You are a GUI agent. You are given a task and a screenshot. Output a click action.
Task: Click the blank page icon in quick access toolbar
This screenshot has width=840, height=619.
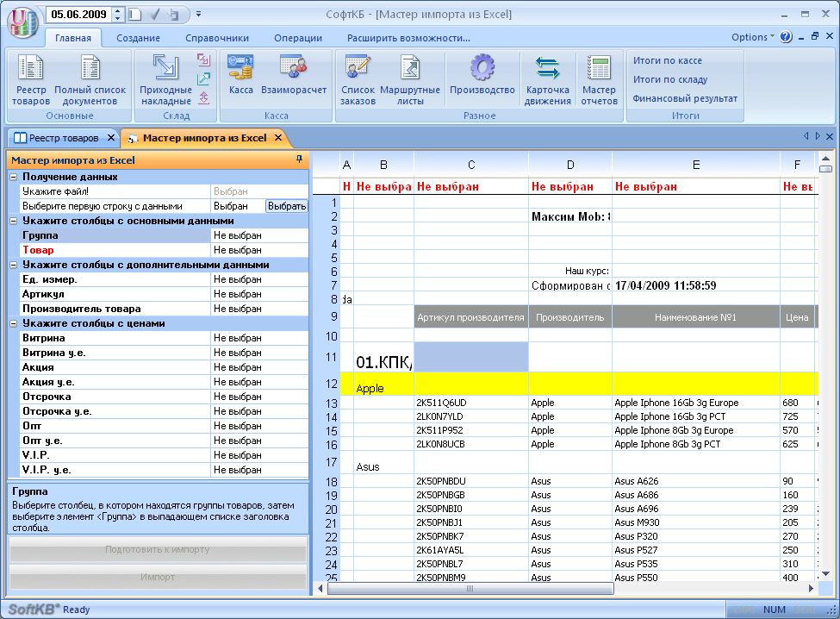(135, 14)
